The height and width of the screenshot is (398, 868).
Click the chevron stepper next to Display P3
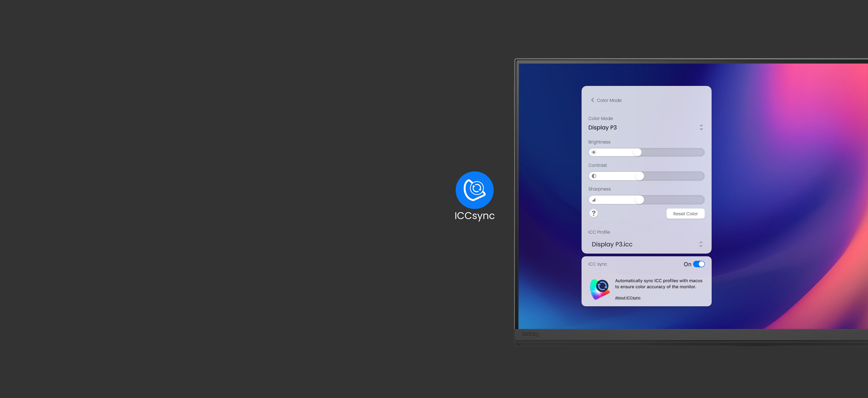tap(701, 127)
